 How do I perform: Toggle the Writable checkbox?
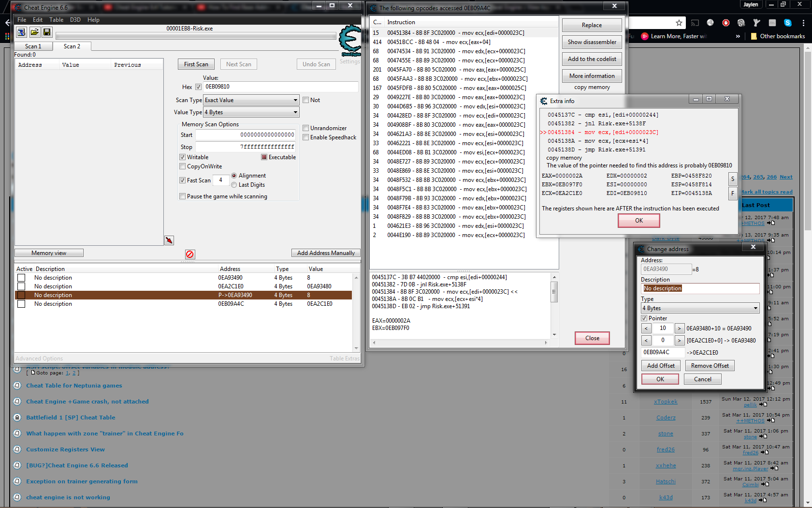[x=182, y=157]
